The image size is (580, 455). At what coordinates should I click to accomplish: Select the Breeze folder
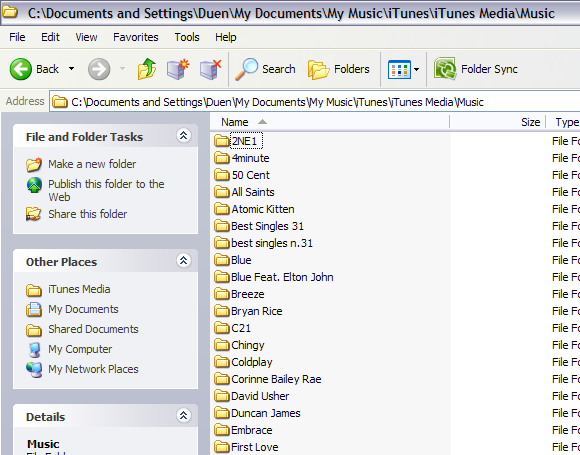point(239,294)
